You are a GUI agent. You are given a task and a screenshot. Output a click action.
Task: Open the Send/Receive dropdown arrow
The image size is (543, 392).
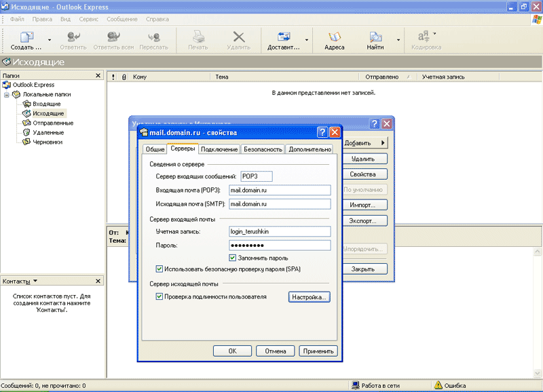307,40
